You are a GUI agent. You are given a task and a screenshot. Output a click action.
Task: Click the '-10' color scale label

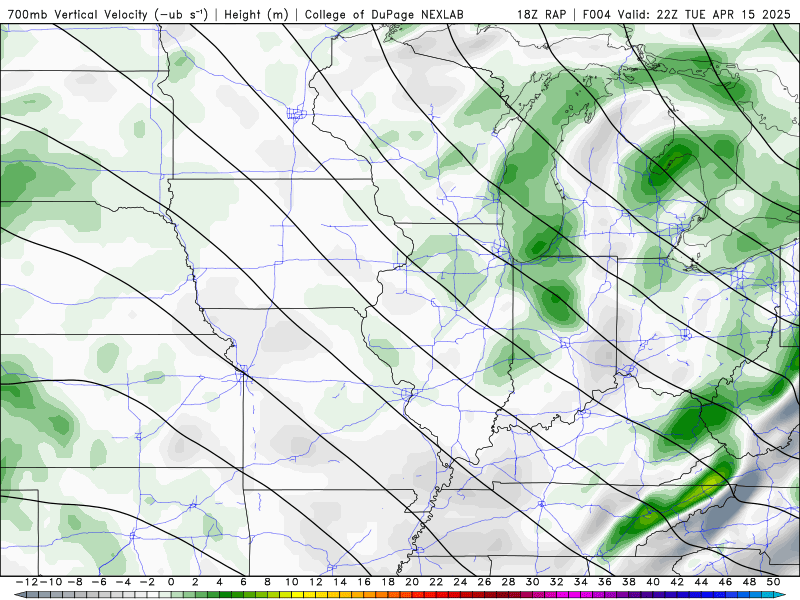point(50,582)
